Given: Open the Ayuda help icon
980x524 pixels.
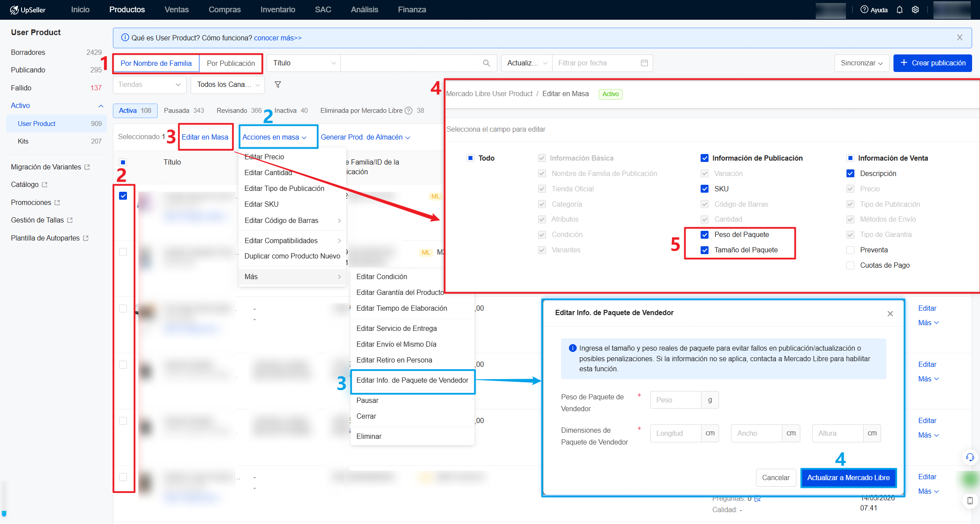Looking at the screenshot, I should (x=864, y=10).
